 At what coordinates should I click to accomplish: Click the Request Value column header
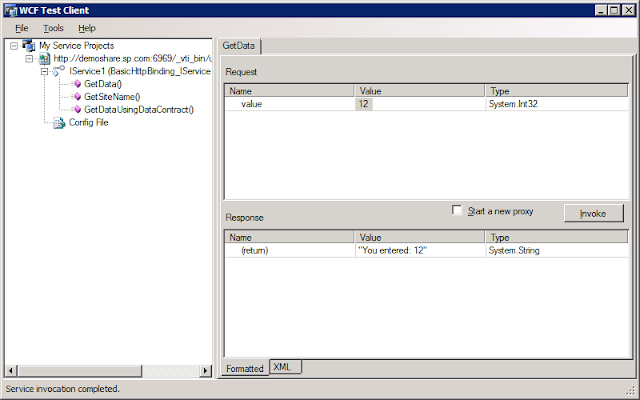tap(420, 91)
